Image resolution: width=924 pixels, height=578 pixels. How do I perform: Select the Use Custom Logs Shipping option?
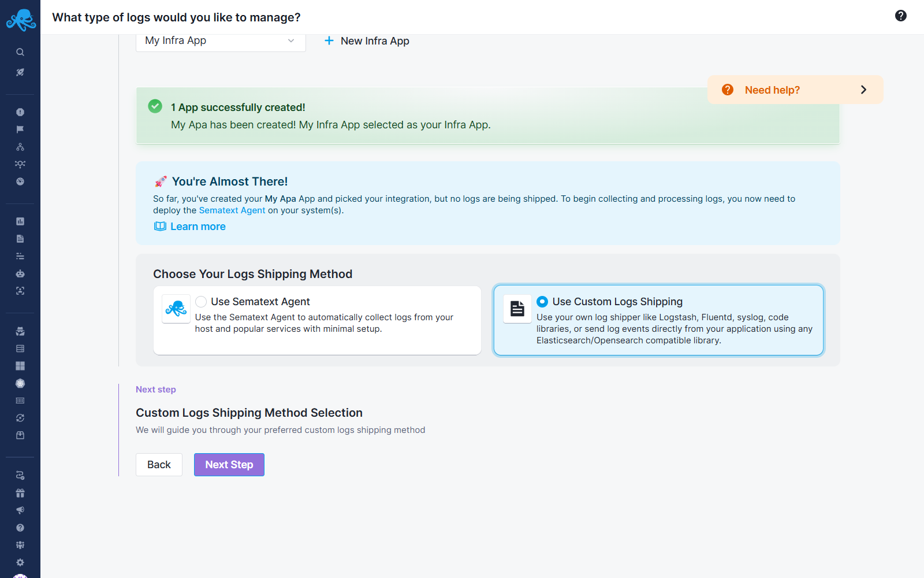[542, 301]
